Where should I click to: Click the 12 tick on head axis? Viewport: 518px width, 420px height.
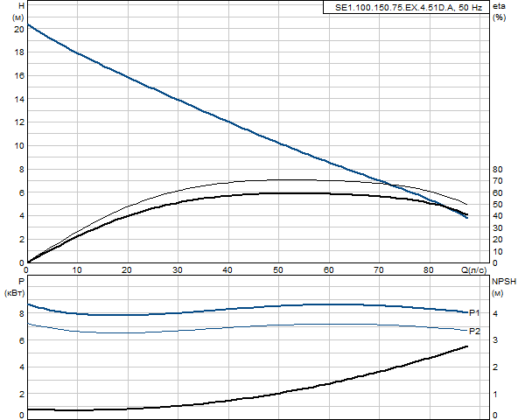pos(19,122)
